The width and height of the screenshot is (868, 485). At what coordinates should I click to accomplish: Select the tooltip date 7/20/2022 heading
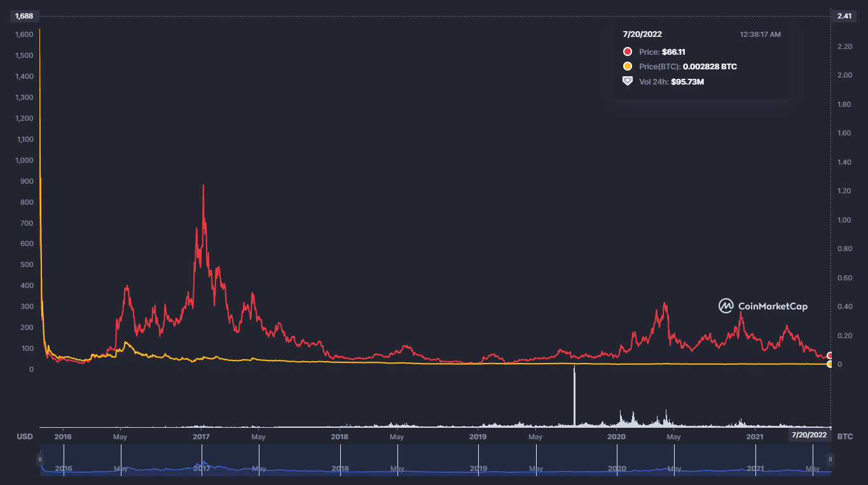(x=642, y=34)
